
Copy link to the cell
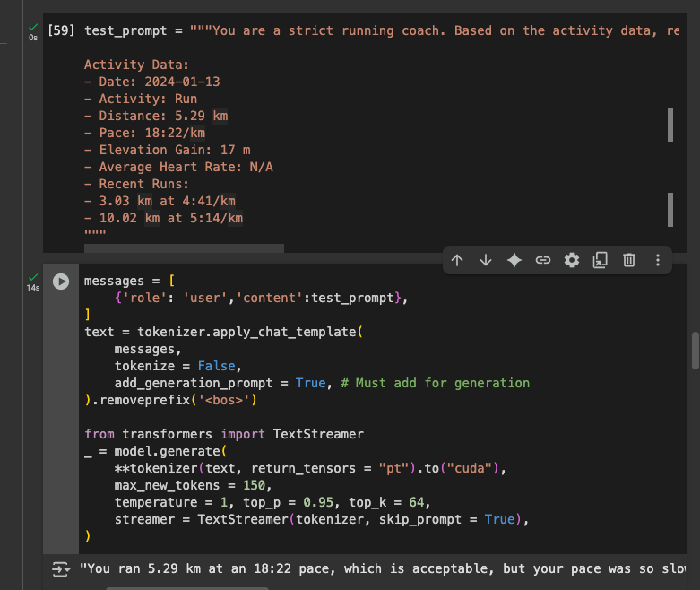pyautogui.click(x=543, y=260)
